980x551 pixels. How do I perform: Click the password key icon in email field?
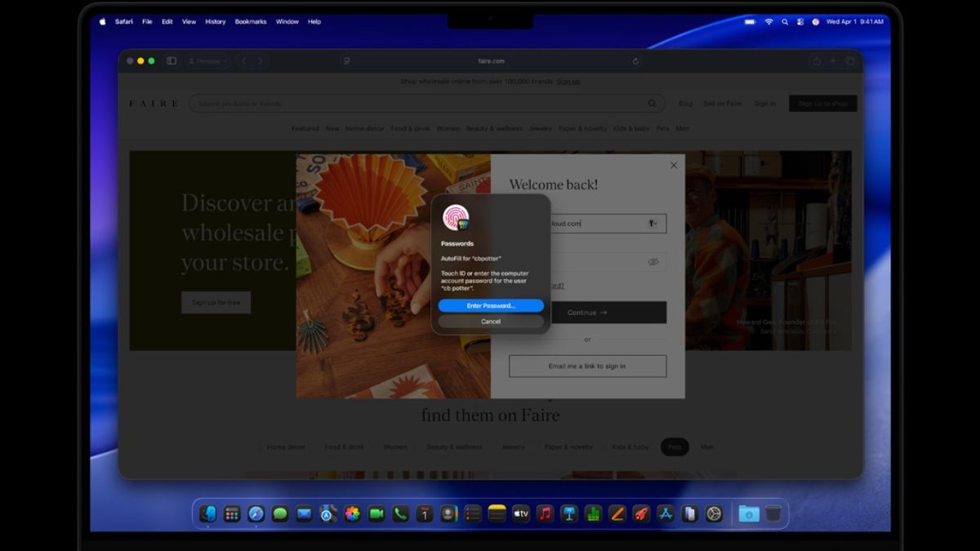coord(653,223)
